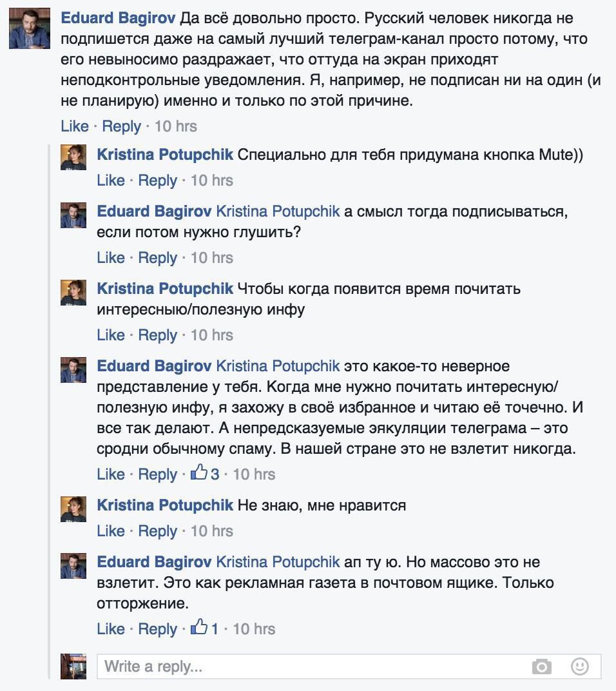Open the emoji smiley picker

point(580,666)
